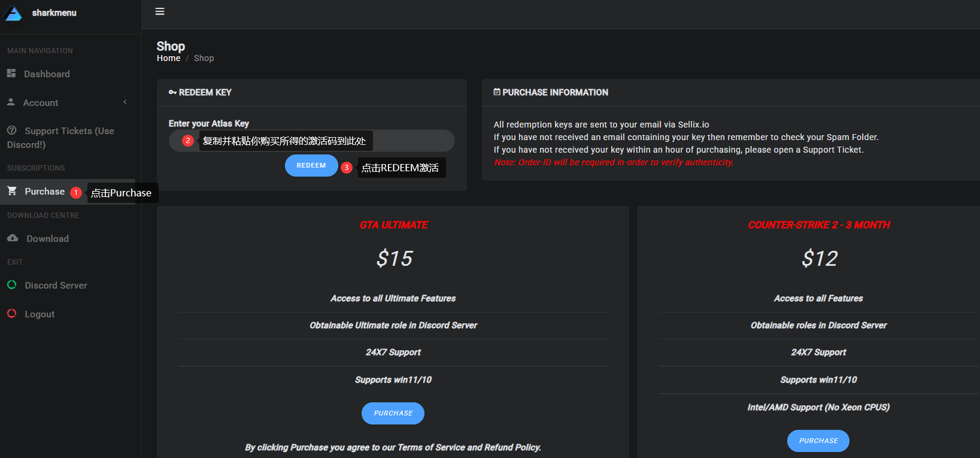Open Discord Server sidebar link
Image resolution: width=980 pixels, height=458 pixels.
(x=56, y=286)
